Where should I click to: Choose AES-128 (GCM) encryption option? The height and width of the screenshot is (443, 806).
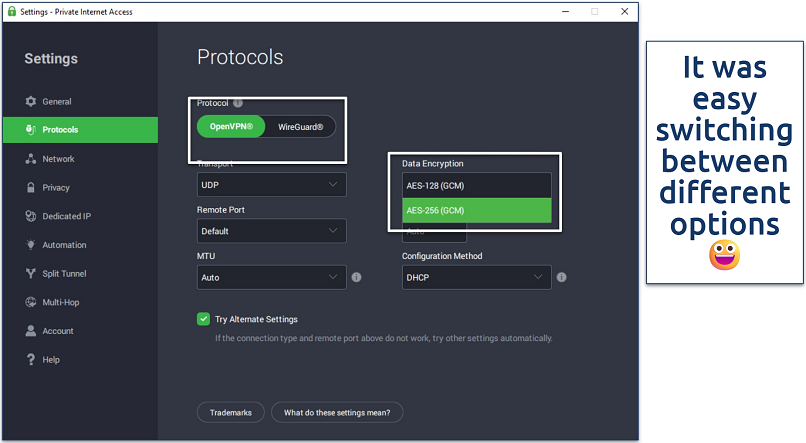pyautogui.click(x=477, y=186)
